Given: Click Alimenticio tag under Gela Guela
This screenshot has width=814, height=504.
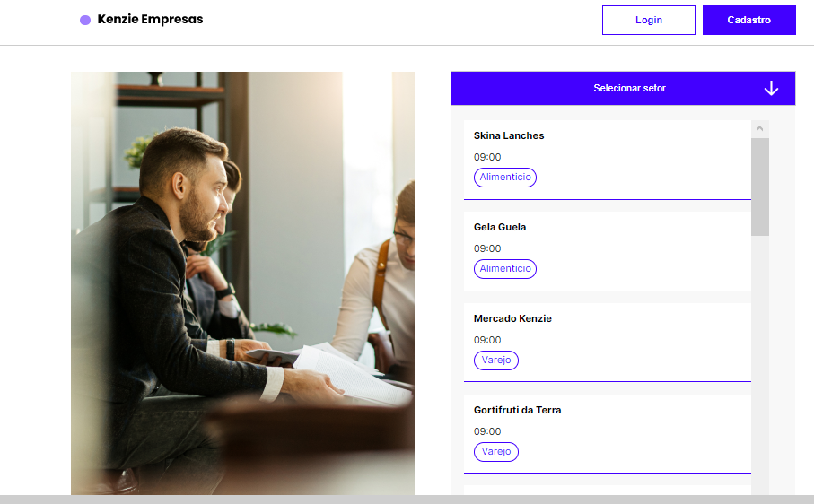Looking at the screenshot, I should (x=505, y=269).
